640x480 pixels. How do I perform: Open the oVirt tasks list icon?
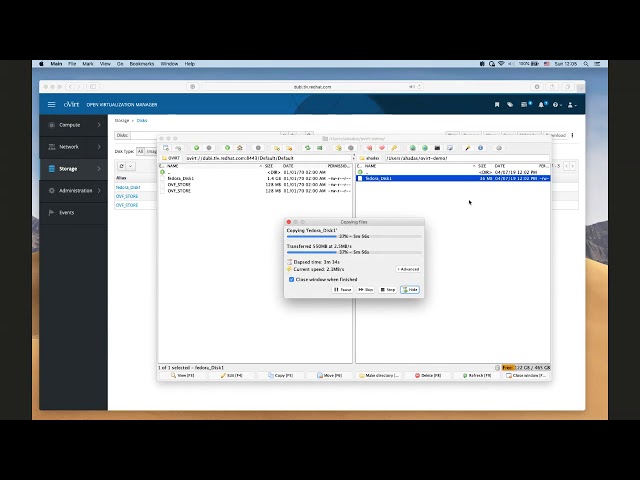[x=525, y=104]
